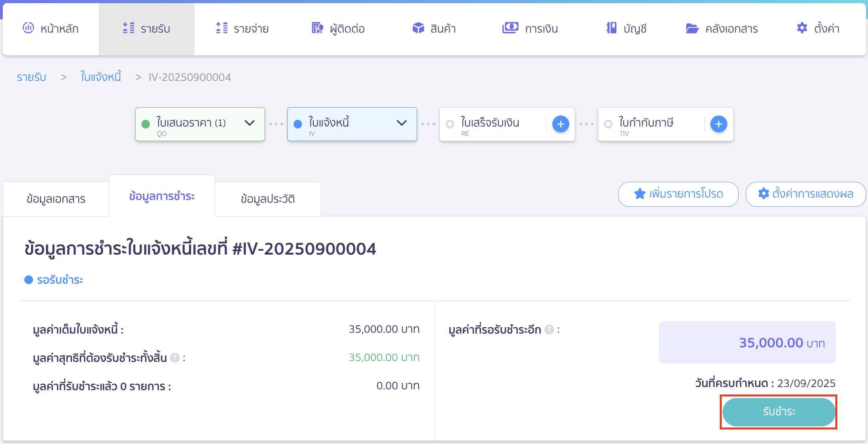The image size is (868, 444).
Task: Click the gear icon beside ตั้งค่า
Action: tap(802, 28)
